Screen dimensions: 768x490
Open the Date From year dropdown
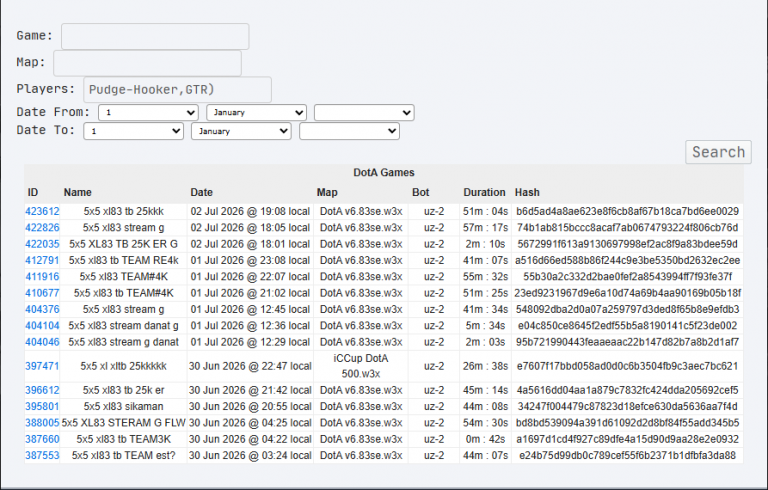click(364, 112)
